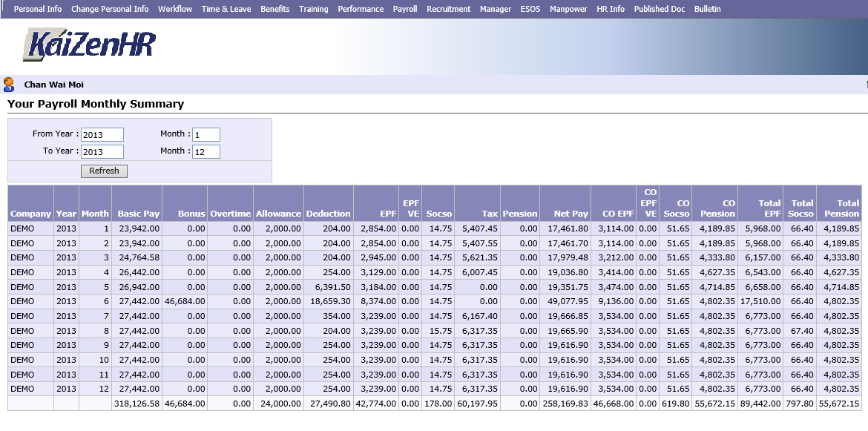This screenshot has width=868, height=431.
Task: Click the KaiZenHR logo
Action: click(x=91, y=43)
